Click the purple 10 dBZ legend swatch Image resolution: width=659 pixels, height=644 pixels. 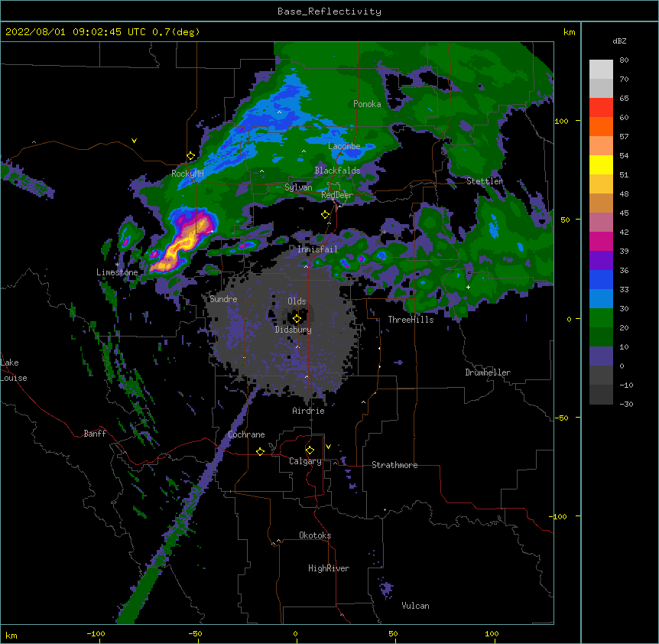601,356
